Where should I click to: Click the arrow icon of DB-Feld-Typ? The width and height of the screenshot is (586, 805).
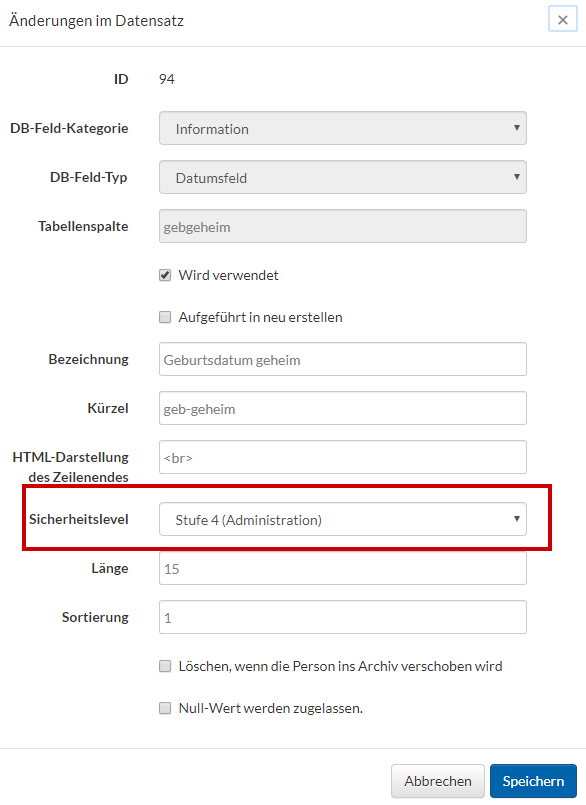[x=517, y=177]
